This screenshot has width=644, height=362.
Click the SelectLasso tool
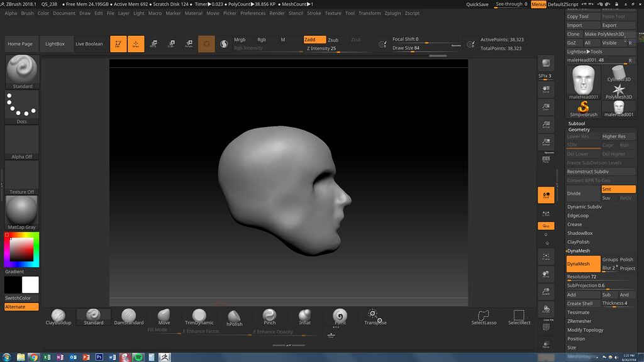(x=484, y=316)
